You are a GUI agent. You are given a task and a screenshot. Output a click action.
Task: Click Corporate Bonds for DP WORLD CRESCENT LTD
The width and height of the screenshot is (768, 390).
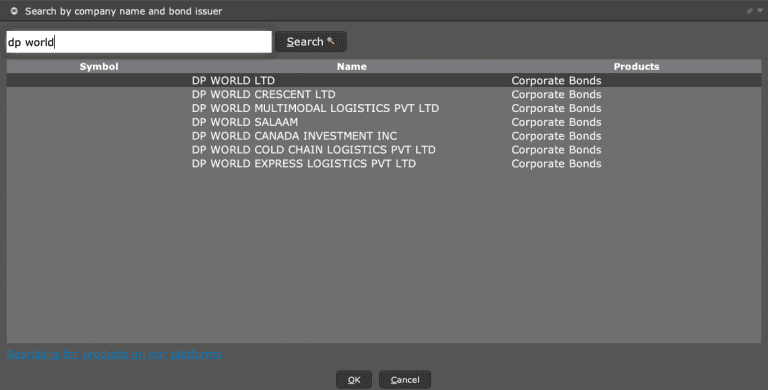click(556, 94)
